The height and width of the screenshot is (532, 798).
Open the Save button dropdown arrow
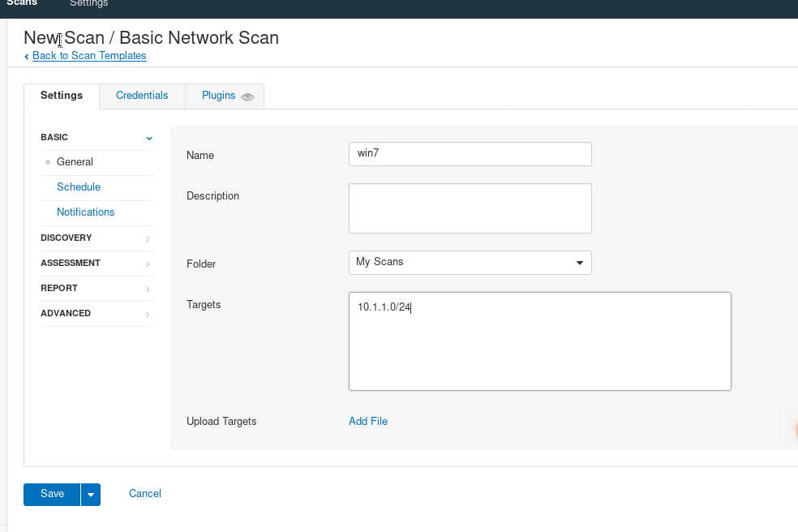[91, 495]
